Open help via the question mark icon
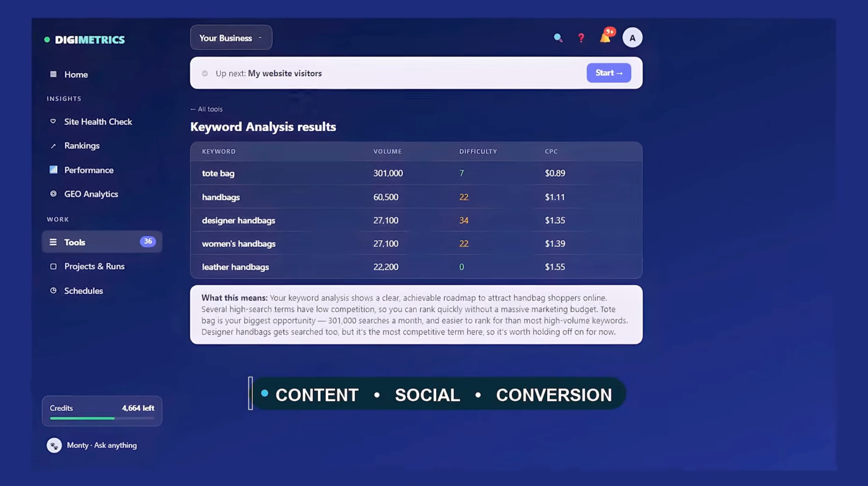The width and height of the screenshot is (868, 486). click(x=581, y=38)
